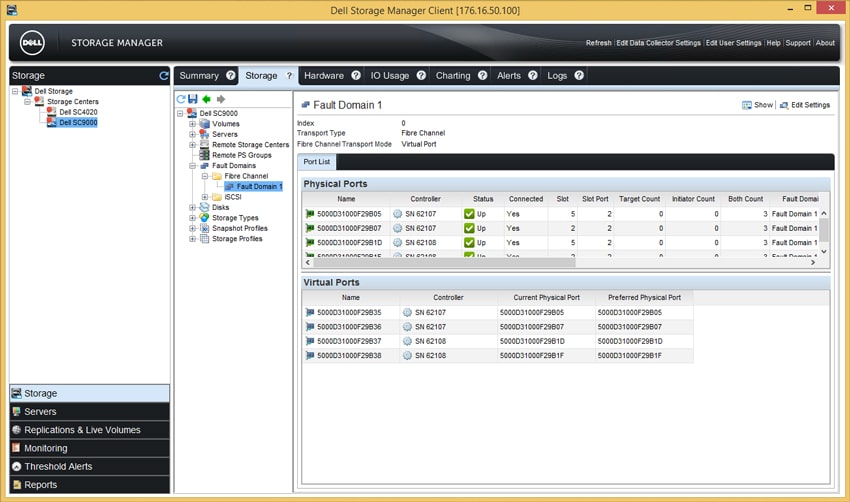Collapse the Fibre Channel folder
This screenshot has width=850, height=502.
tap(205, 176)
